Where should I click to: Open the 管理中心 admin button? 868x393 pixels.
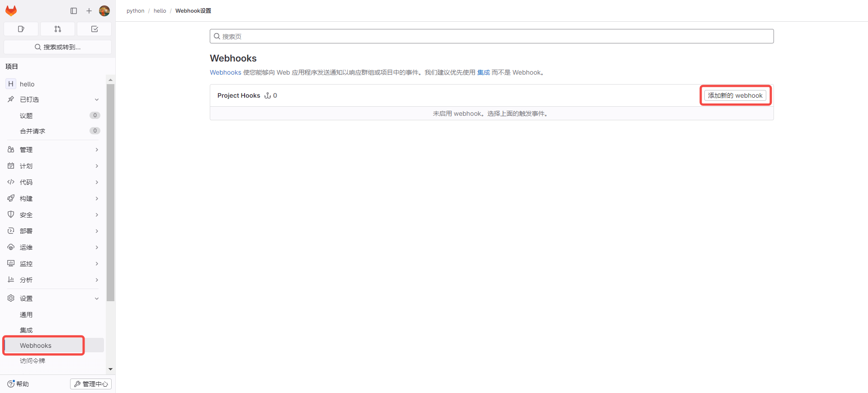point(91,384)
